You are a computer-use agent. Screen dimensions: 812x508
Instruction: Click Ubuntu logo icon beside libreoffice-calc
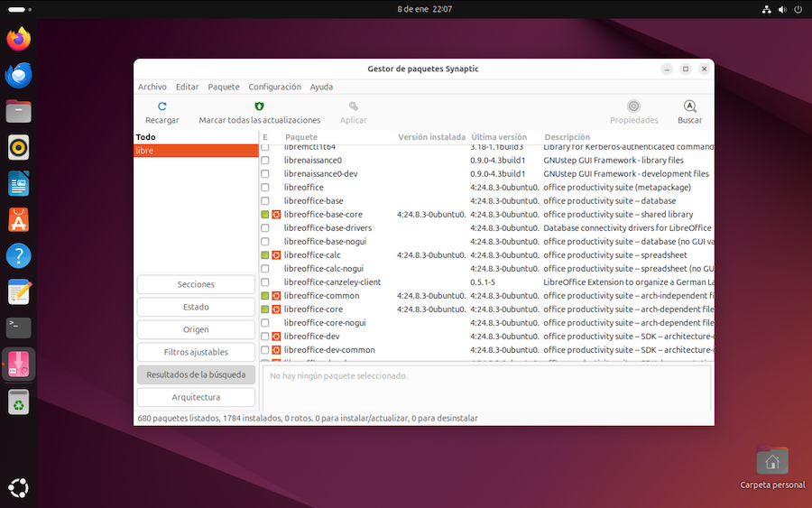[x=276, y=255]
